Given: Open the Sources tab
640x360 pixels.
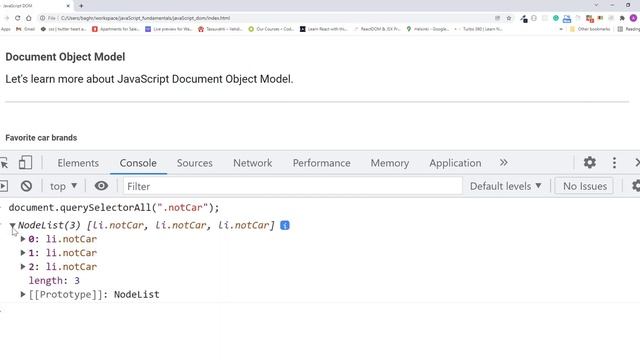Looking at the screenshot, I should click(195, 163).
